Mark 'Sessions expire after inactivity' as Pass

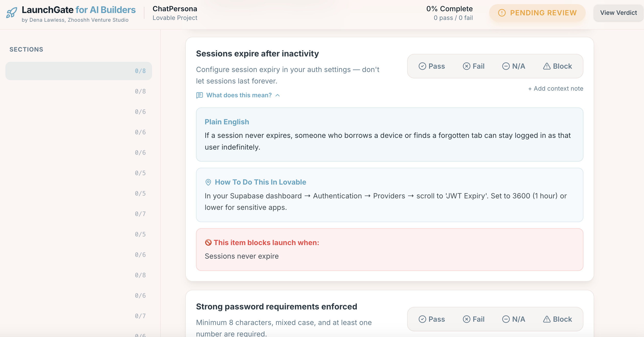click(x=432, y=66)
